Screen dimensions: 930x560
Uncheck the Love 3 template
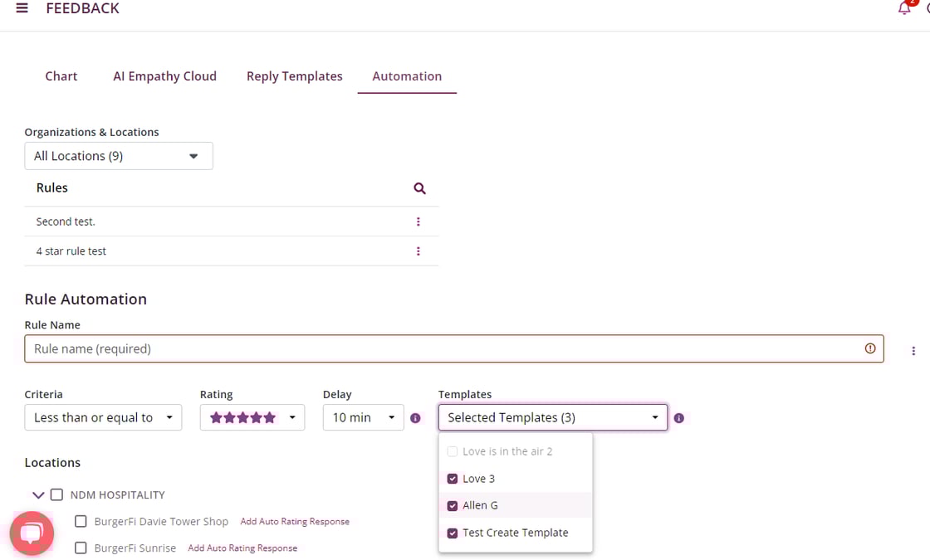(x=453, y=479)
